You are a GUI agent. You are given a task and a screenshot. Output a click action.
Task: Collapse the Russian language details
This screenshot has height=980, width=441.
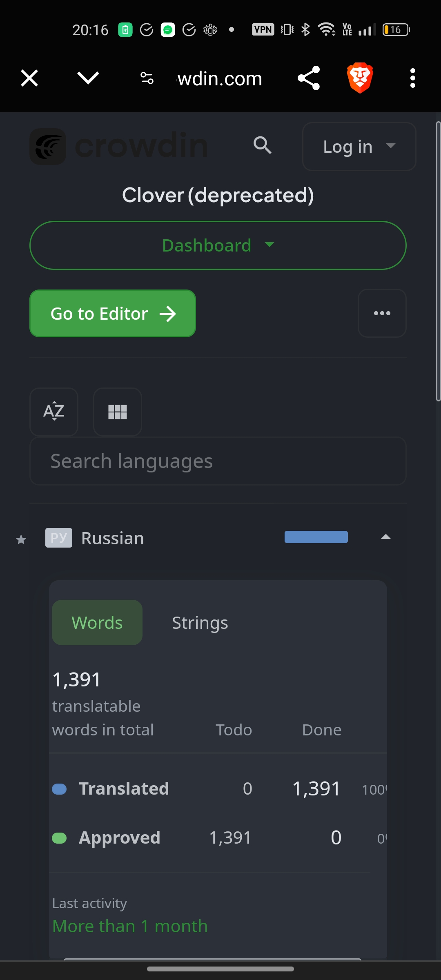pyautogui.click(x=385, y=537)
